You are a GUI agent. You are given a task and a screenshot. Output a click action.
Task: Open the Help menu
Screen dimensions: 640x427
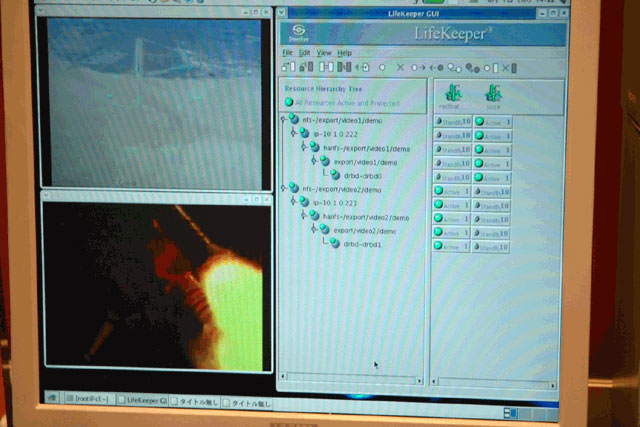(x=345, y=52)
